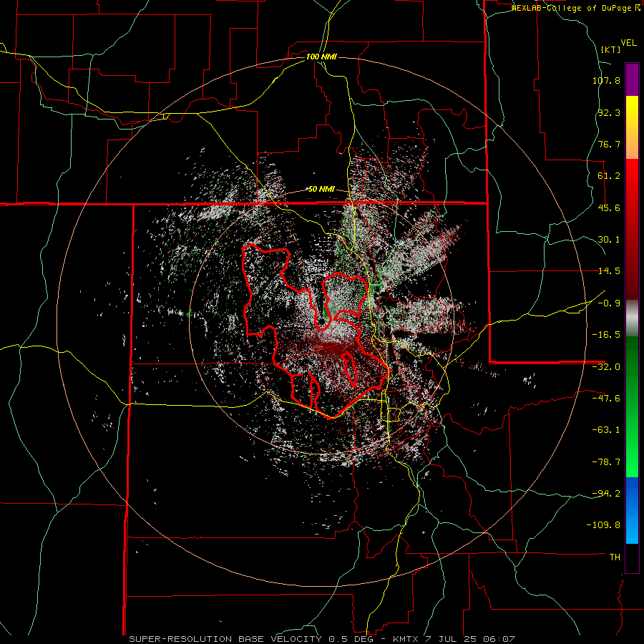
Task: Click the -16.5 legend value
Action: [x=606, y=335]
